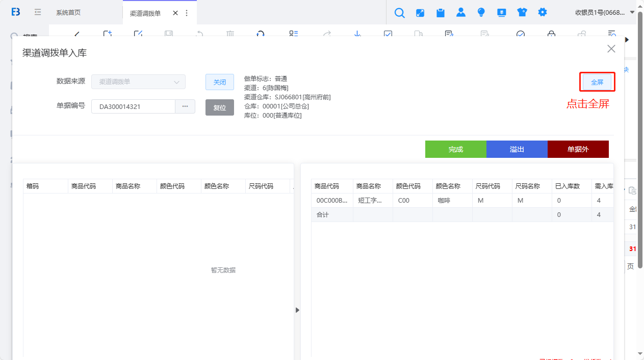Open the 数据来源 dropdown
Viewport: 644px width, 360px height.
click(x=138, y=81)
